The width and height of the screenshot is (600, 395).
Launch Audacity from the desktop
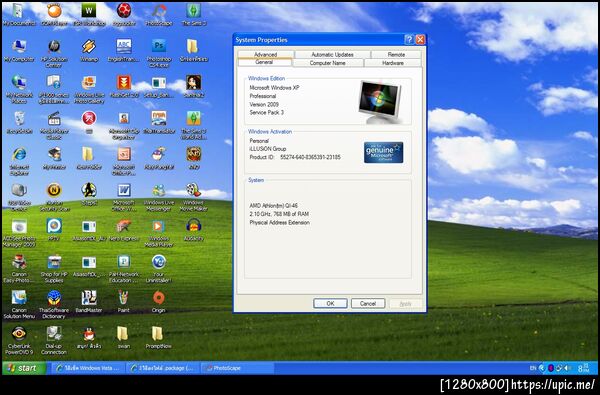pyautogui.click(x=194, y=230)
